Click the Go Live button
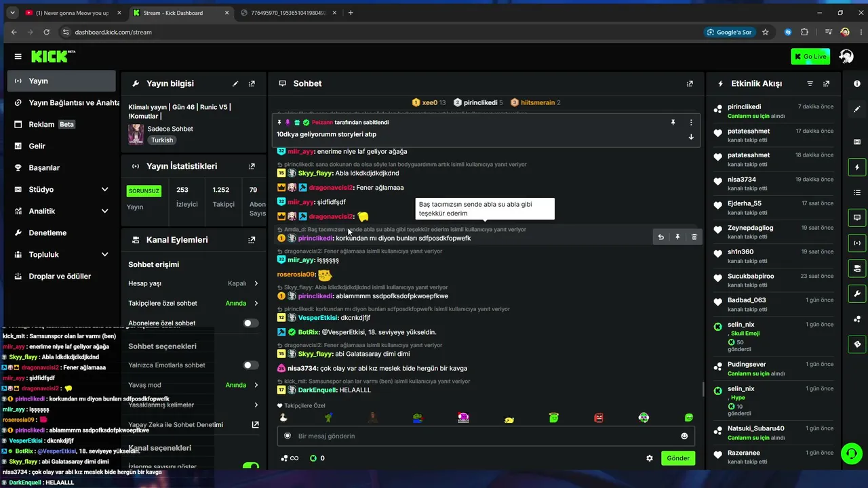Screen dimensions: 868x488 click(810, 56)
